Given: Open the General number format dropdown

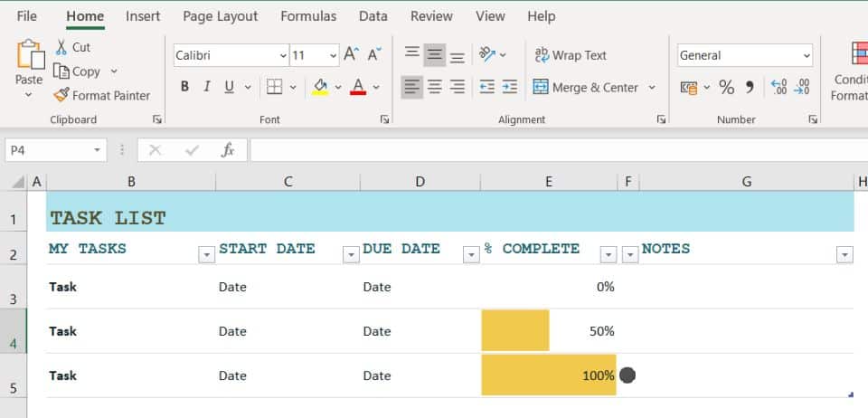Looking at the screenshot, I should pyautogui.click(x=806, y=55).
